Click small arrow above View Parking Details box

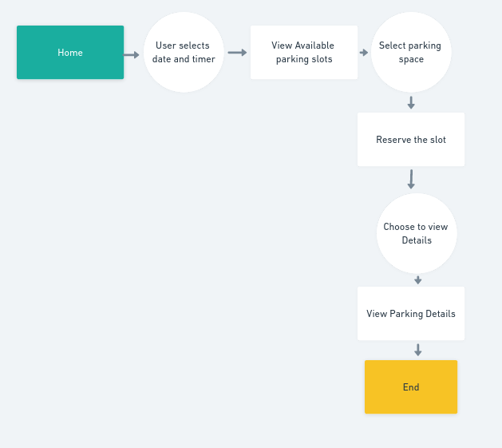click(417, 280)
